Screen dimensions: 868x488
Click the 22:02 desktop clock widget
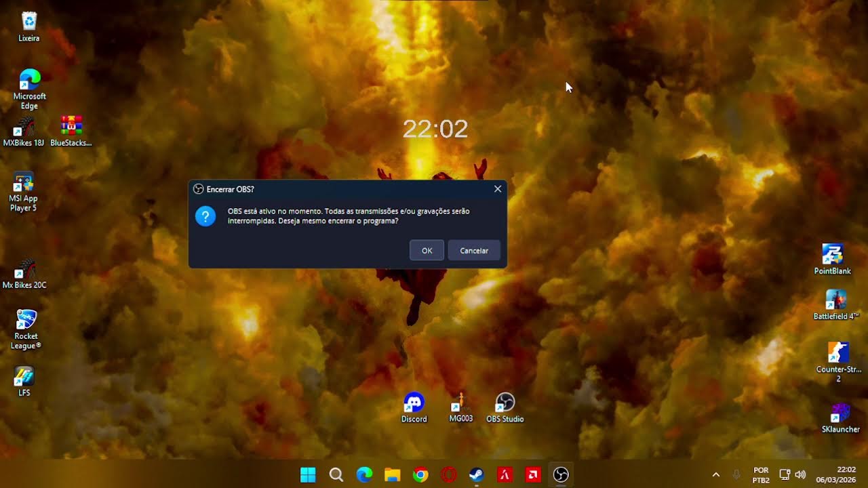coord(435,129)
